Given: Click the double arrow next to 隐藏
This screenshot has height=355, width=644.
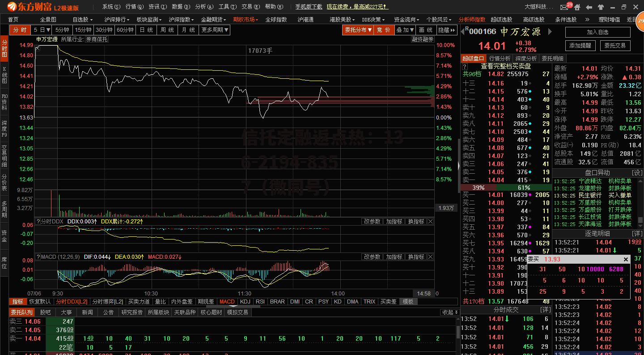Looking at the screenshot, I should click(453, 30).
